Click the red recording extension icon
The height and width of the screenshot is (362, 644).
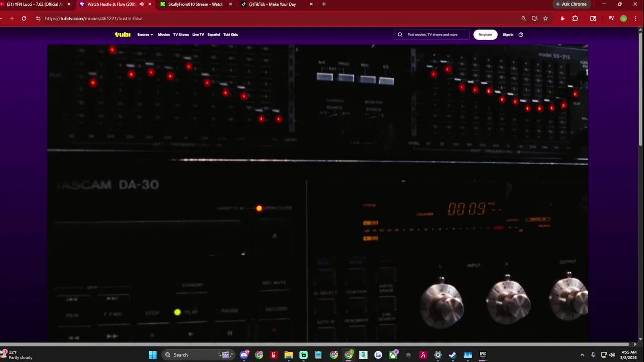coord(562,18)
